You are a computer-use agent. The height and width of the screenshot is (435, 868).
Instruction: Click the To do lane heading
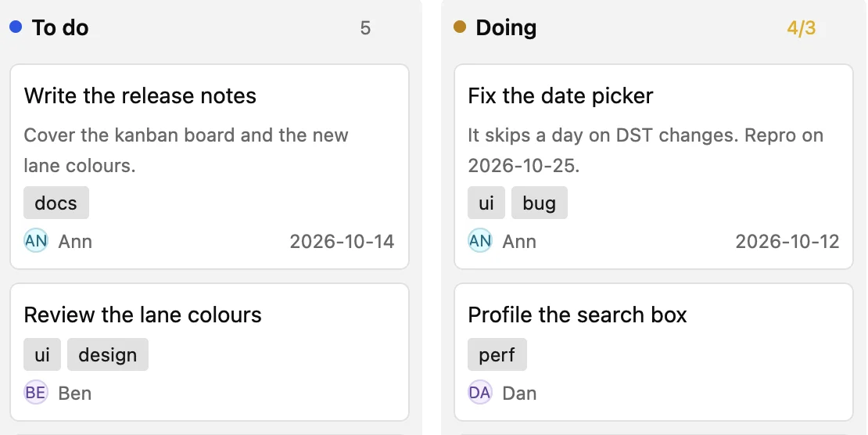pos(60,27)
